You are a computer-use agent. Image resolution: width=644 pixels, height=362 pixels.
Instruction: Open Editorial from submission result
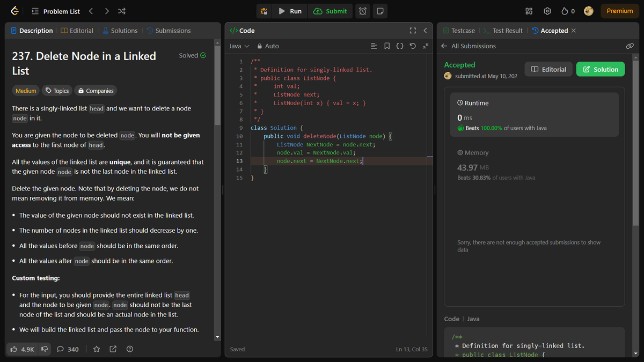tap(548, 69)
